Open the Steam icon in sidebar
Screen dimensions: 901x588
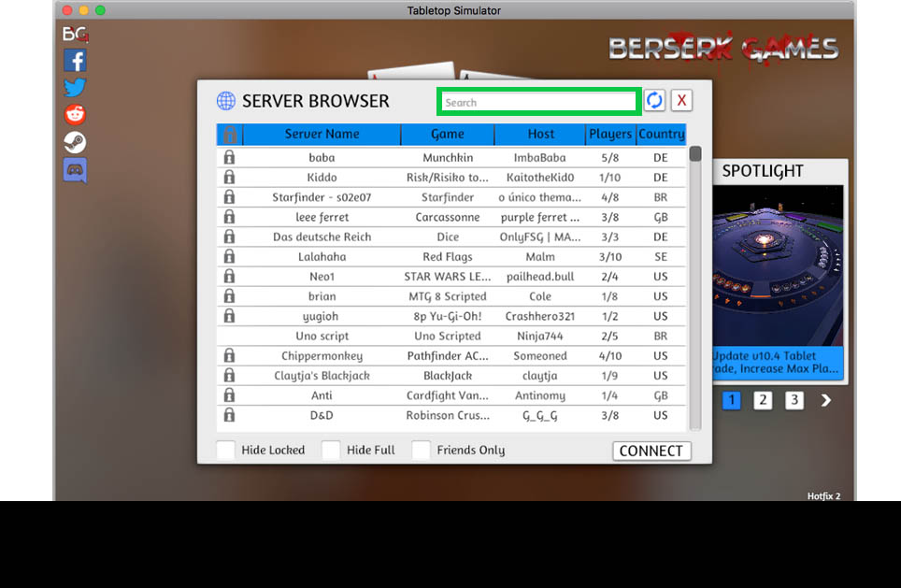point(75,142)
